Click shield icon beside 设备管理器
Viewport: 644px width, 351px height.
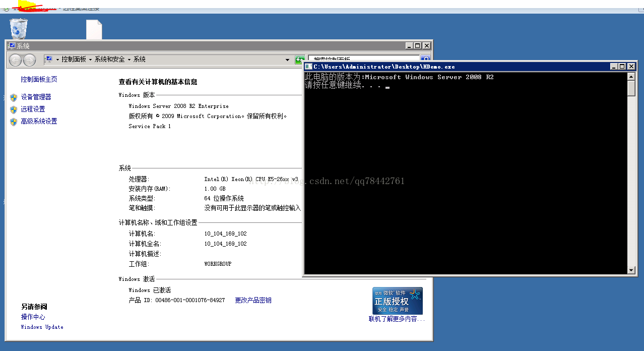(x=14, y=97)
